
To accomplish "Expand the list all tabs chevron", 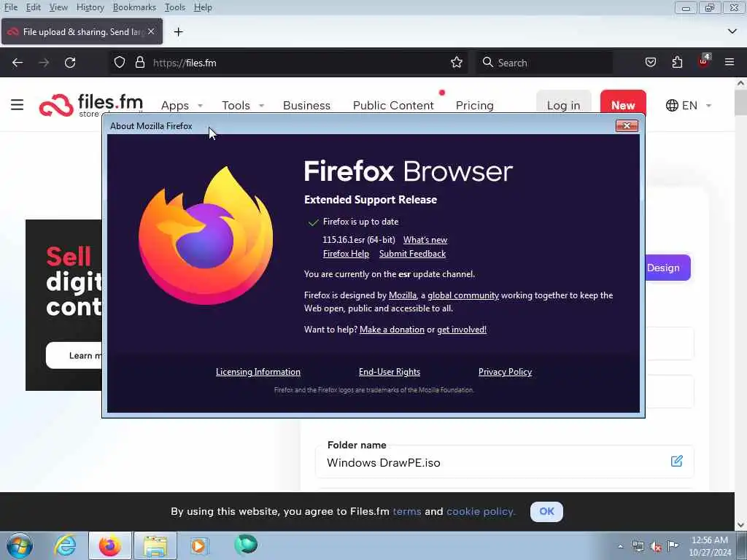I will click(x=732, y=31).
